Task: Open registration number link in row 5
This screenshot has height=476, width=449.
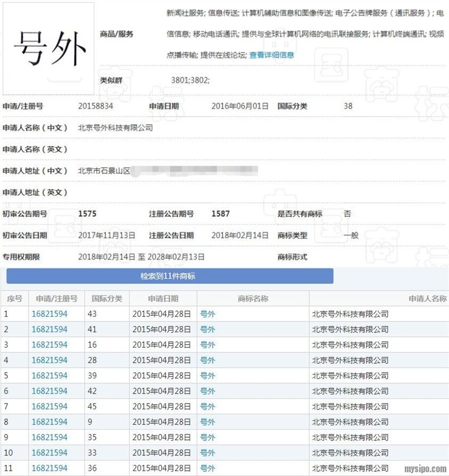Action: [x=49, y=376]
